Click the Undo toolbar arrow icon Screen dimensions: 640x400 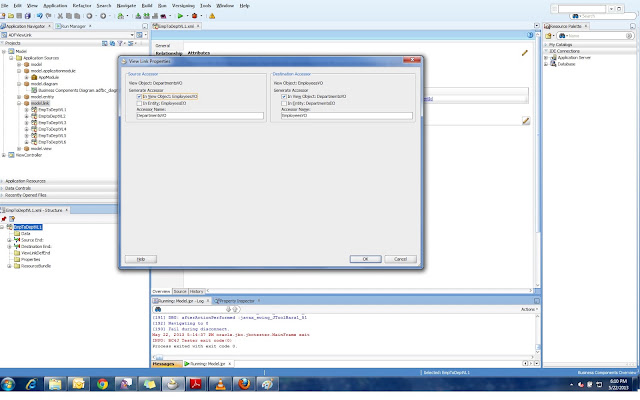(40, 16)
